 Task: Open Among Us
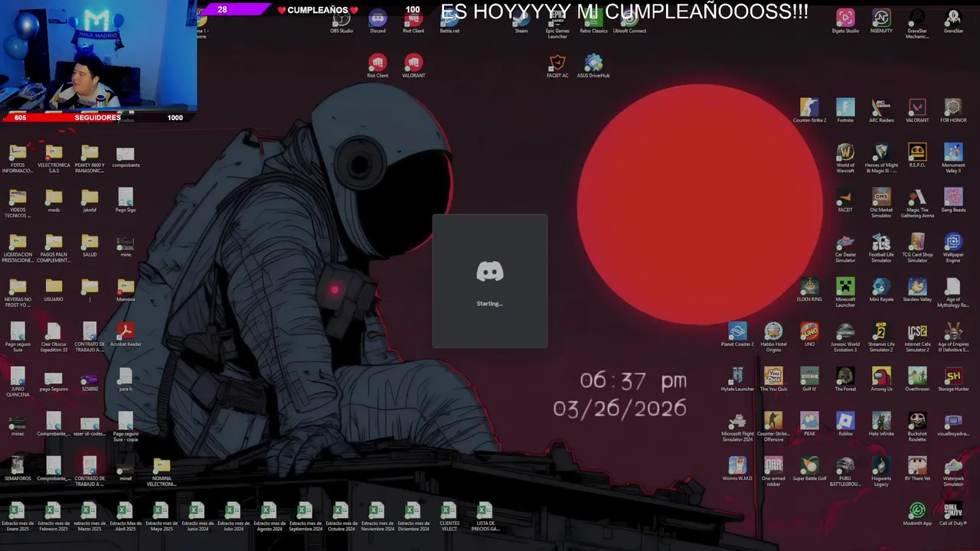881,379
